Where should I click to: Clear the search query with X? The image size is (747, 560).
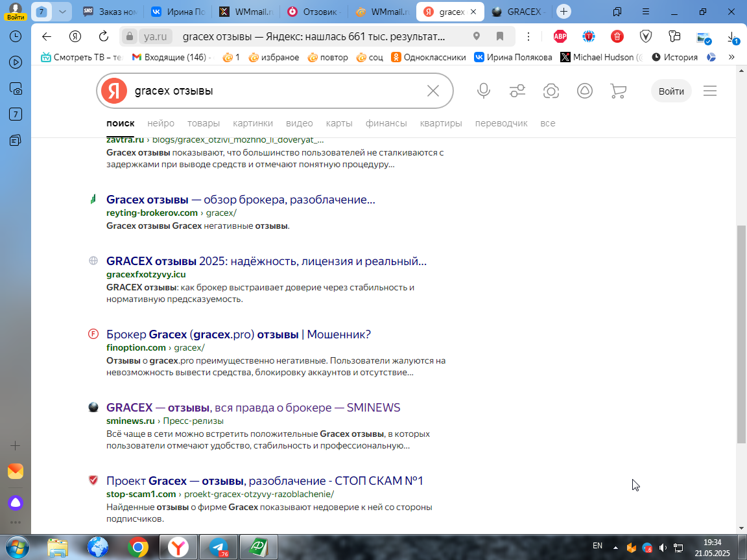pyautogui.click(x=433, y=91)
